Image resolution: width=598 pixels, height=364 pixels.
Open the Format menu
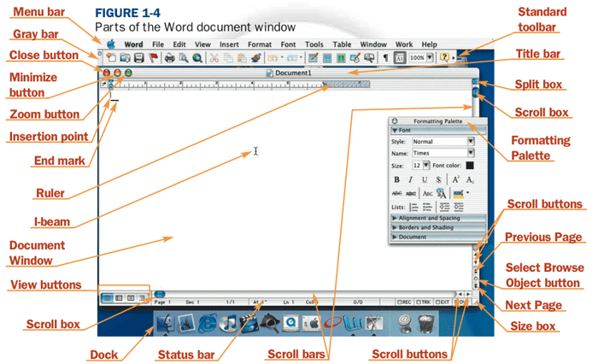[x=260, y=44]
